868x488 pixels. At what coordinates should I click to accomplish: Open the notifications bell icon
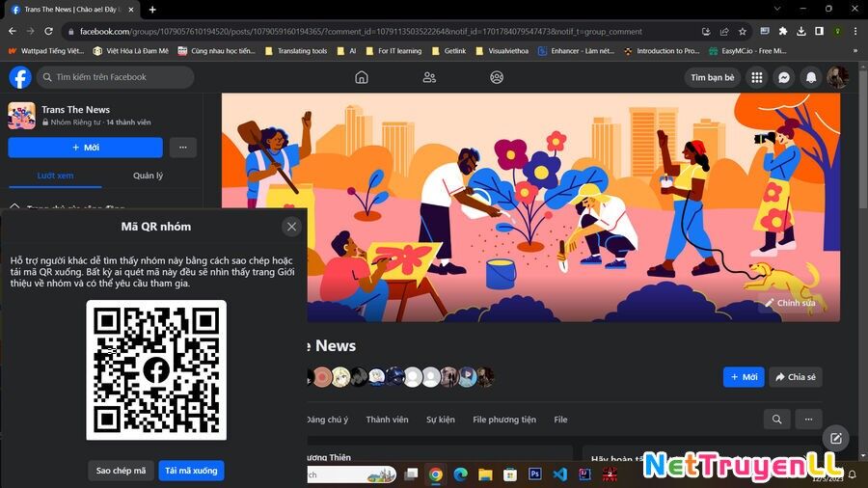[x=811, y=77]
